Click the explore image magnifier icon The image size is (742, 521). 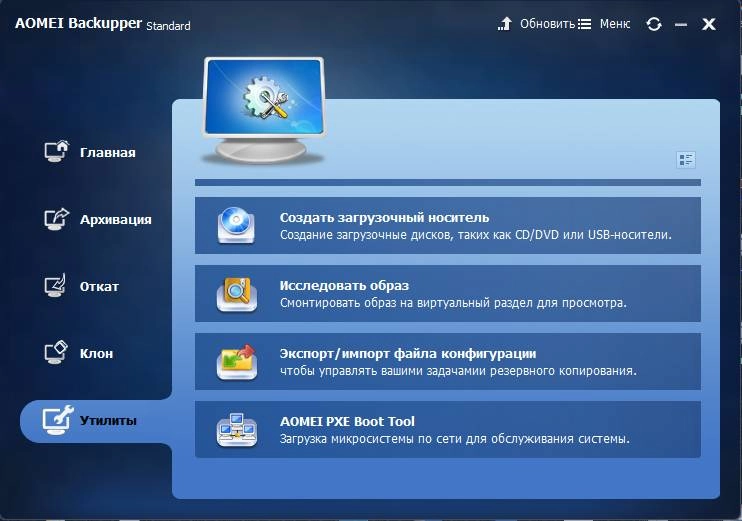pyautogui.click(x=237, y=294)
